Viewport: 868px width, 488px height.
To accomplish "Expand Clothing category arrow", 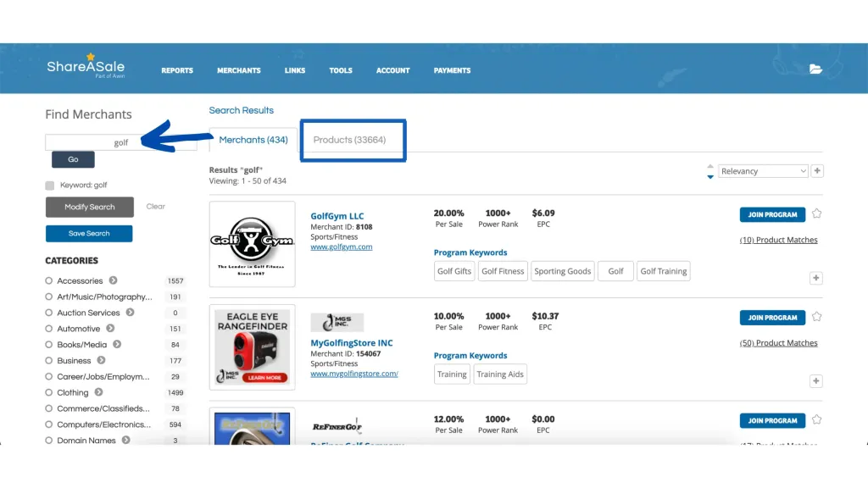I will 98,392.
